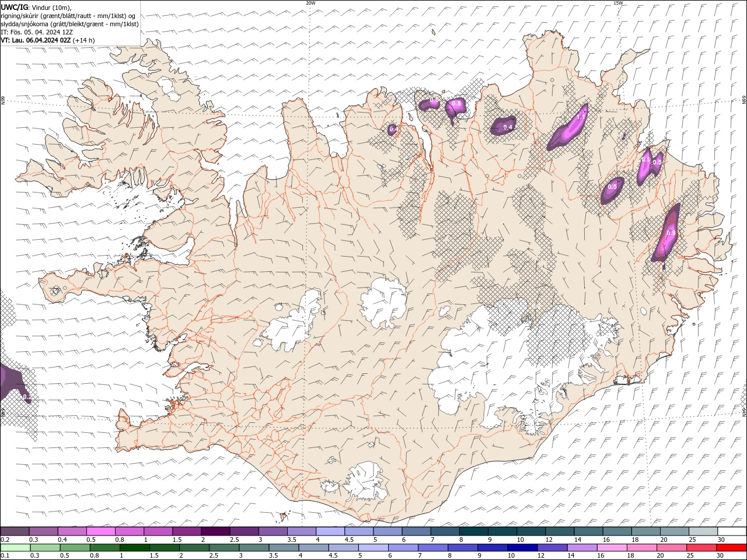Select the pale grey 25 swatch in upper legend
This screenshot has height=560, width=747.
pos(704,531)
